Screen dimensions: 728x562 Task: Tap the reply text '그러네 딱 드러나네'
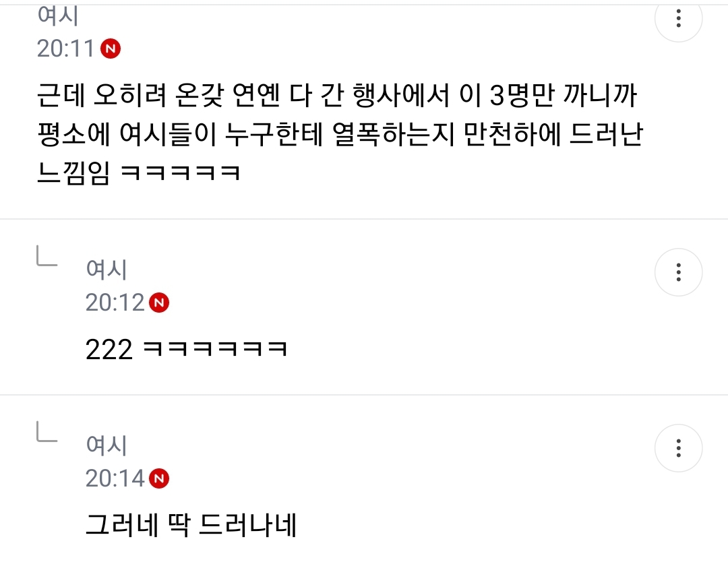pos(191,525)
